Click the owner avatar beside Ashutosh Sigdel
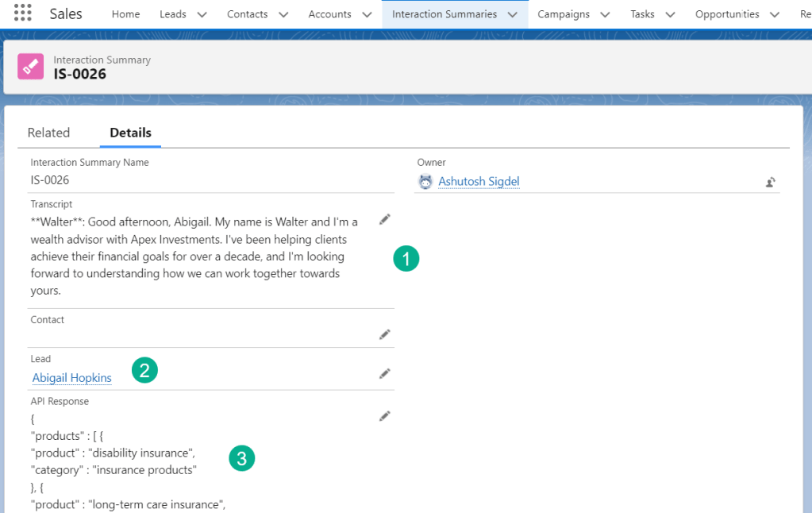The image size is (812, 513). point(426,182)
